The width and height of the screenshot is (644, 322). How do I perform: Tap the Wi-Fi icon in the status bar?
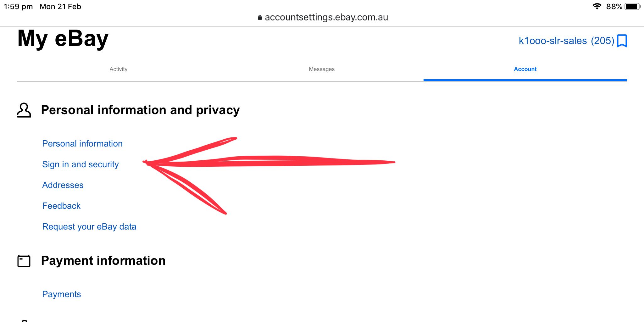[597, 6]
